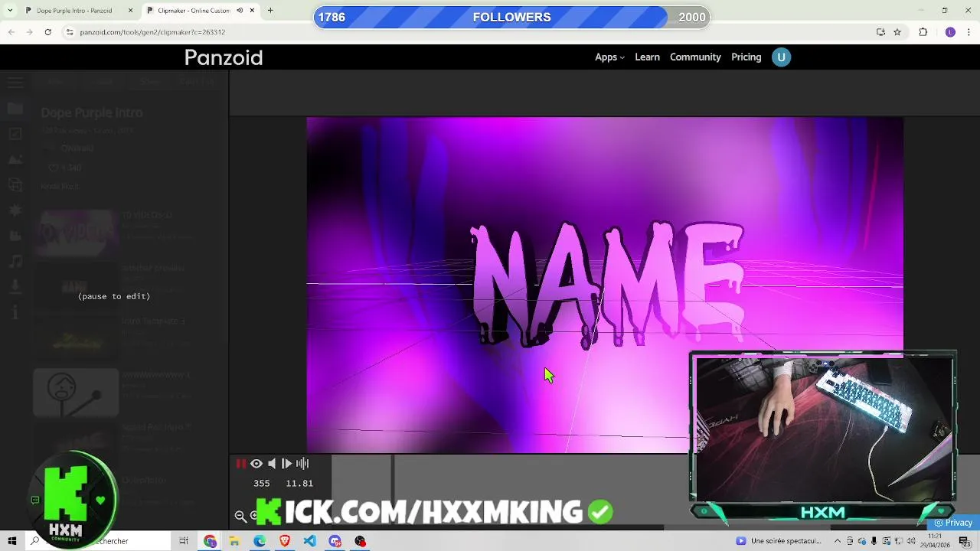The width and height of the screenshot is (980, 551).
Task: Open a new browser tab
Action: point(270,11)
